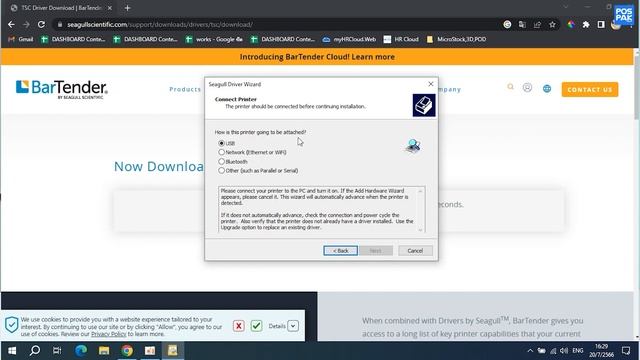Screen dimensions: 640x360
Task: Expand cookie Details dropdown
Action: point(293,326)
